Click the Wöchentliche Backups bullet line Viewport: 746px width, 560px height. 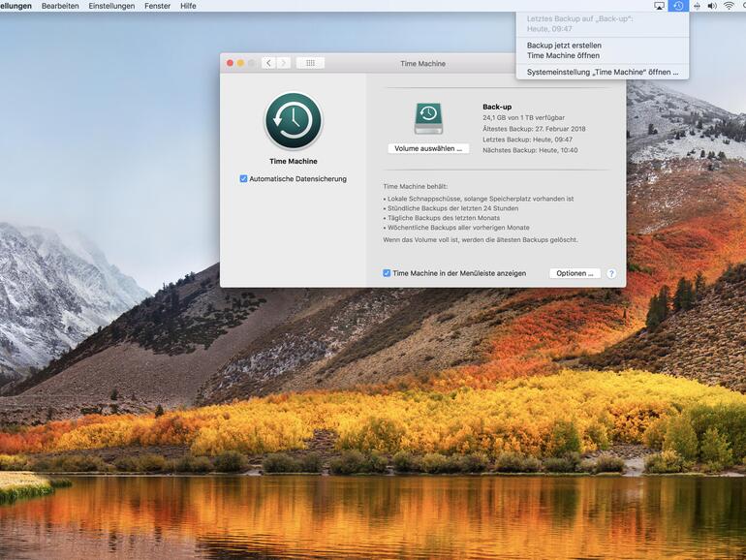click(x=456, y=228)
